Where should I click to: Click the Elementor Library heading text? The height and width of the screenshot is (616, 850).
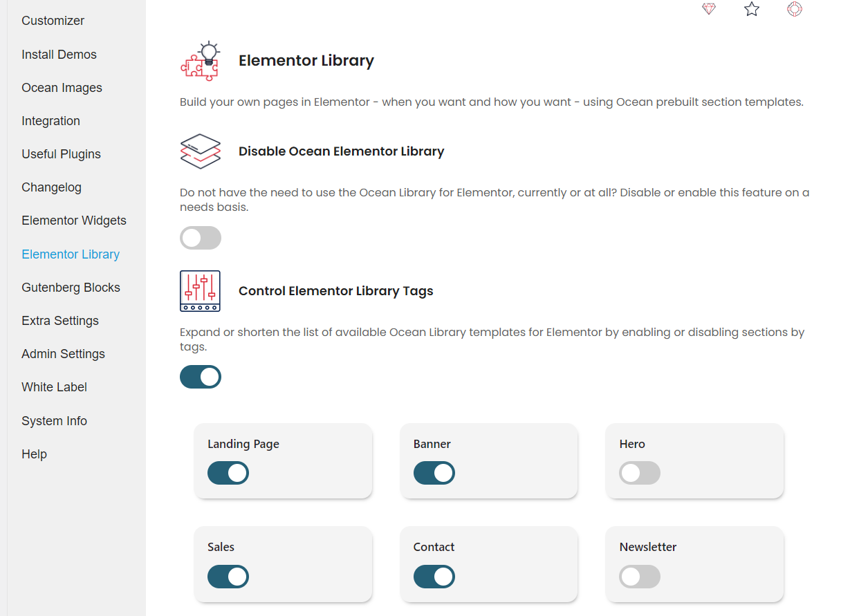tap(306, 61)
